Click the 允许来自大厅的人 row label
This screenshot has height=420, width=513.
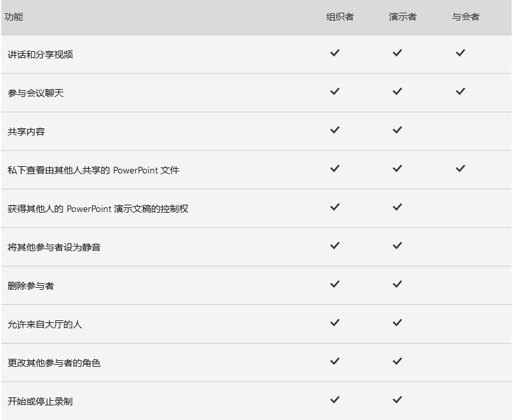click(45, 324)
